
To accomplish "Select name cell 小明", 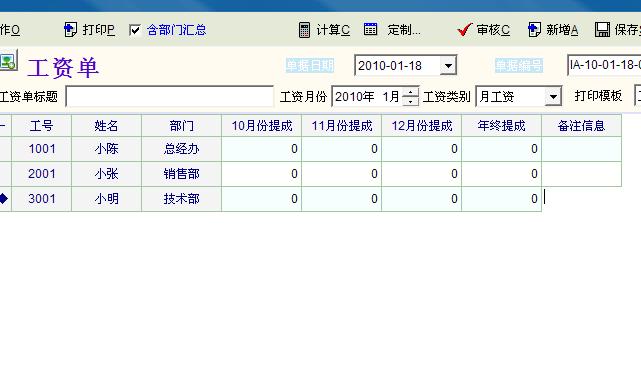I will tap(106, 199).
